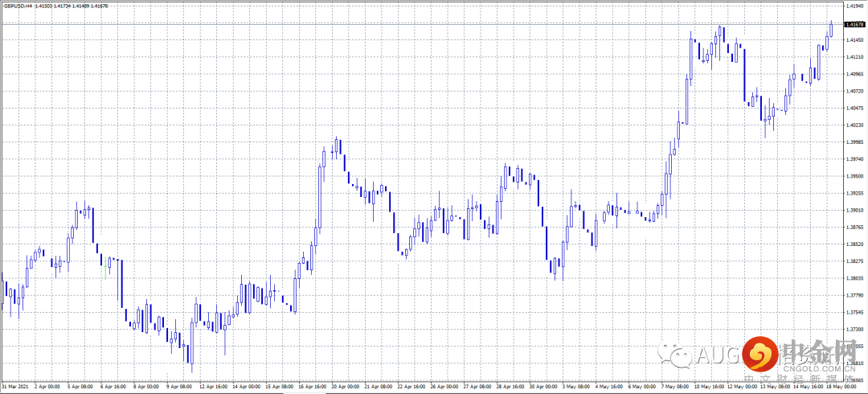The width and height of the screenshot is (868, 394).
Task: Select the highlighted current price tag 1.41678
Action: point(855,24)
